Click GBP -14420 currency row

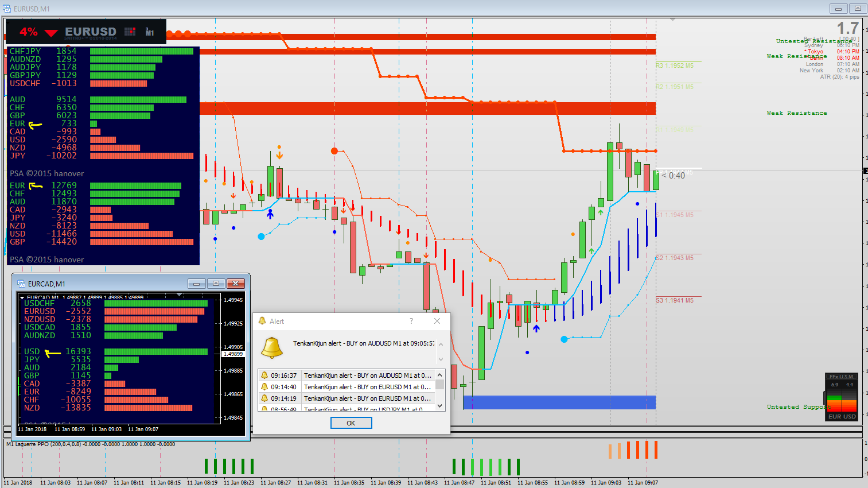pos(102,242)
